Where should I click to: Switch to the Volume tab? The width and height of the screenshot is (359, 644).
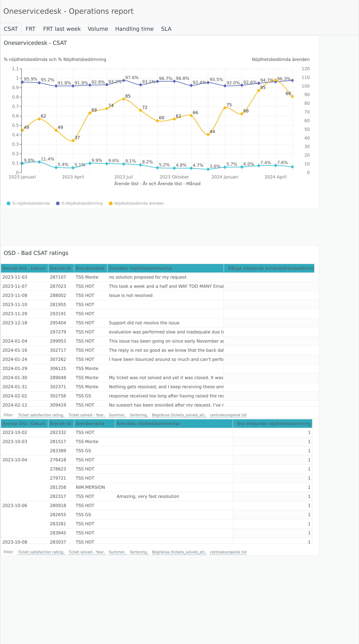98,29
